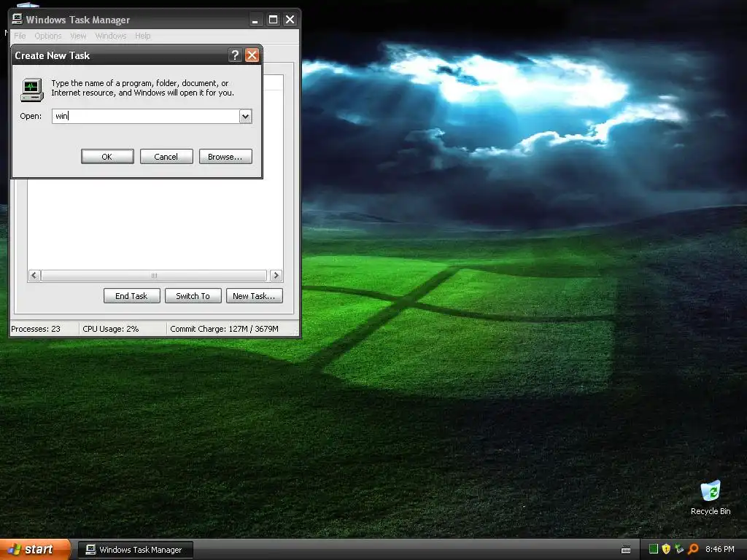Open the File menu in Task Manager
This screenshot has height=560, width=747.
20,36
